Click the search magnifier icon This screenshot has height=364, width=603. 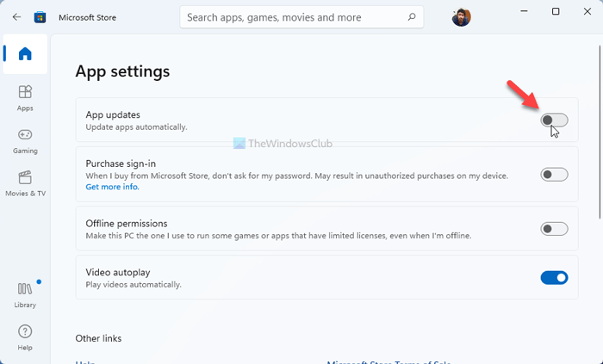pos(412,17)
